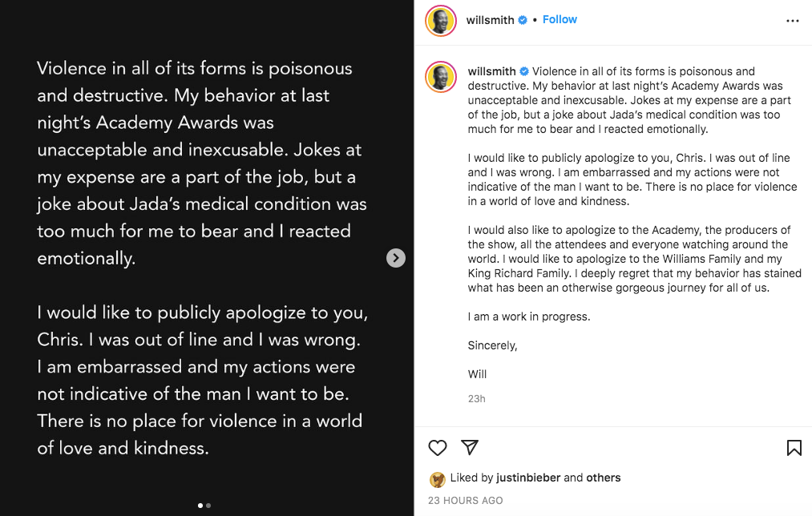812x516 pixels.
Task: Advance to the next slide with the arrow
Action: point(396,258)
